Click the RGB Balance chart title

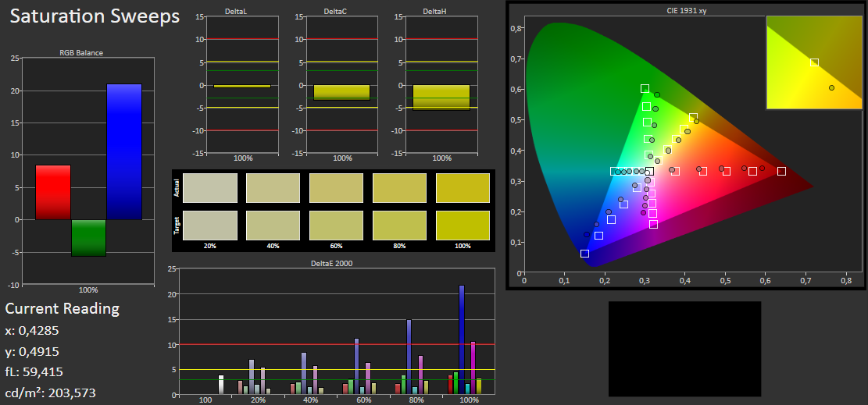coord(81,53)
